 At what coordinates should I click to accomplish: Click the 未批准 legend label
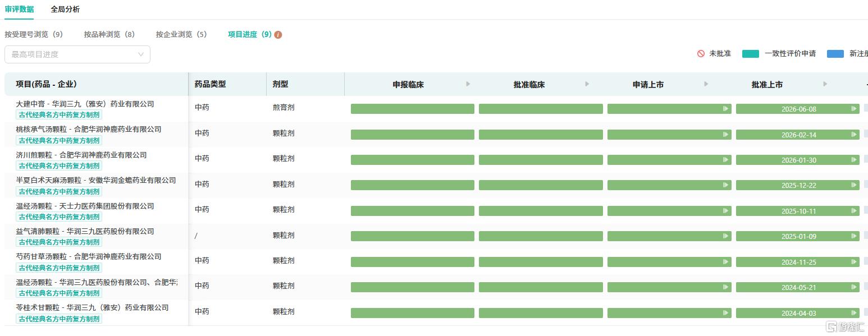tap(720, 54)
